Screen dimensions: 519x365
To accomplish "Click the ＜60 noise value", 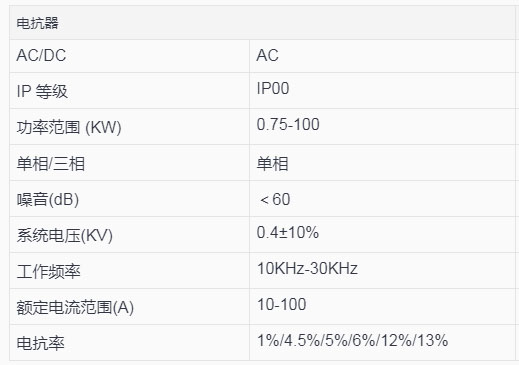I will [274, 200].
